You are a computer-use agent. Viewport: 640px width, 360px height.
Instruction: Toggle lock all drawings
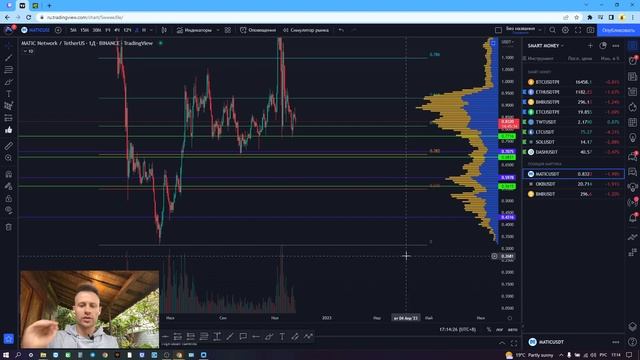9,198
